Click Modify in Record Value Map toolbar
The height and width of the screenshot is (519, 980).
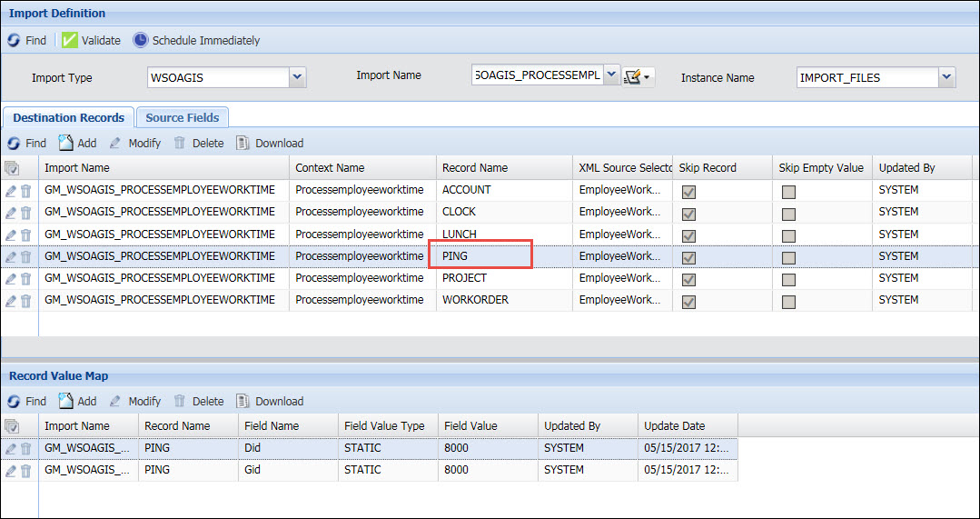[134, 401]
